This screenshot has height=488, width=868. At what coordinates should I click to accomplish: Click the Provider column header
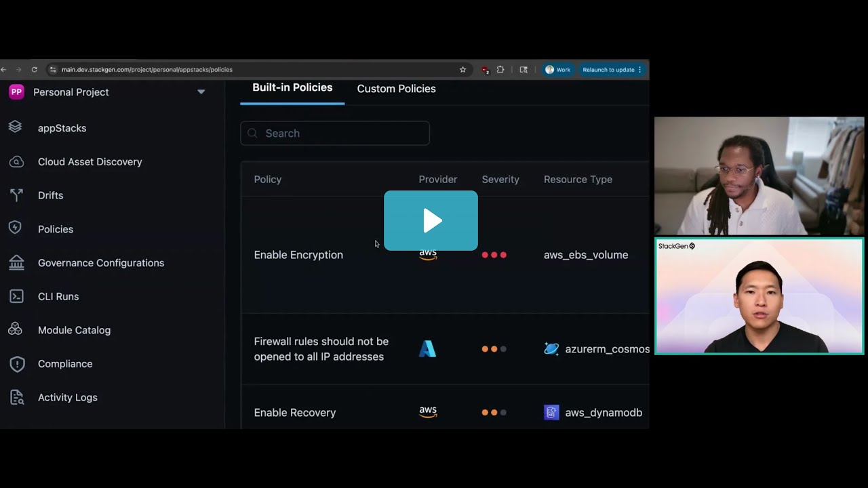tap(437, 179)
